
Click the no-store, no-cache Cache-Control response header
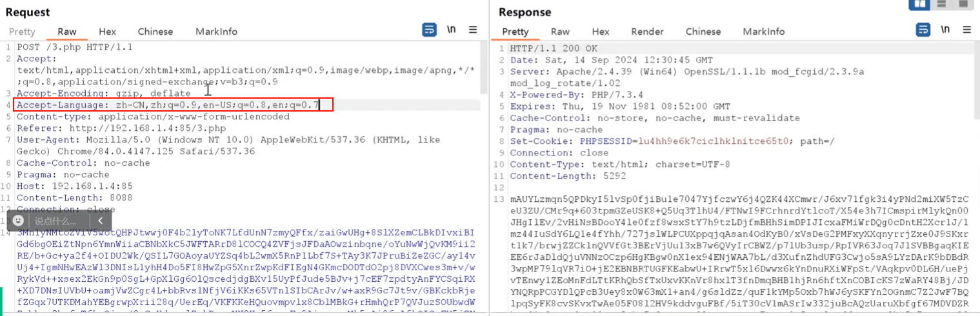click(x=655, y=118)
